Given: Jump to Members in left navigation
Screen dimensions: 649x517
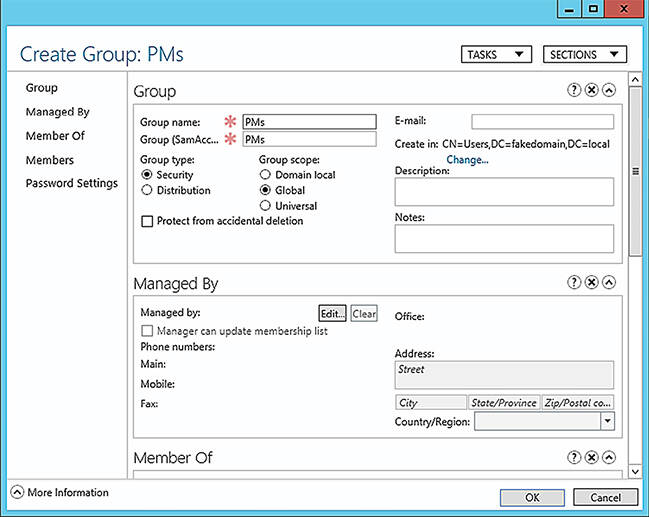Looking at the screenshot, I should 50,160.
